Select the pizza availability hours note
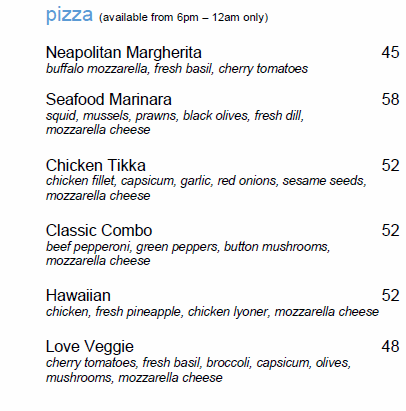406x411 pixels. click(x=184, y=17)
